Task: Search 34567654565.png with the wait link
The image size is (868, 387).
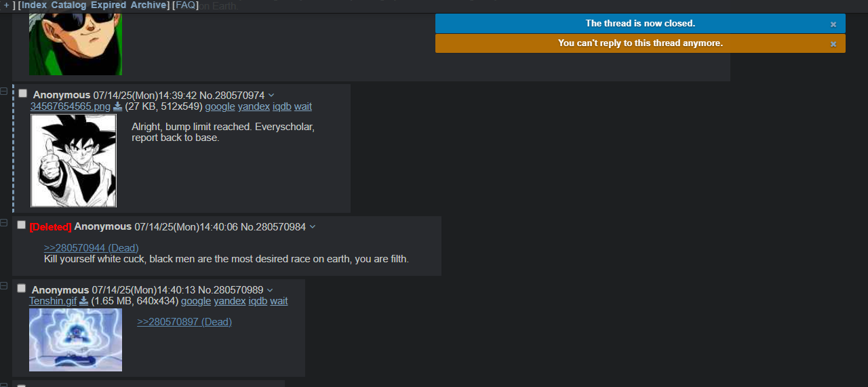Action: pyautogui.click(x=303, y=106)
